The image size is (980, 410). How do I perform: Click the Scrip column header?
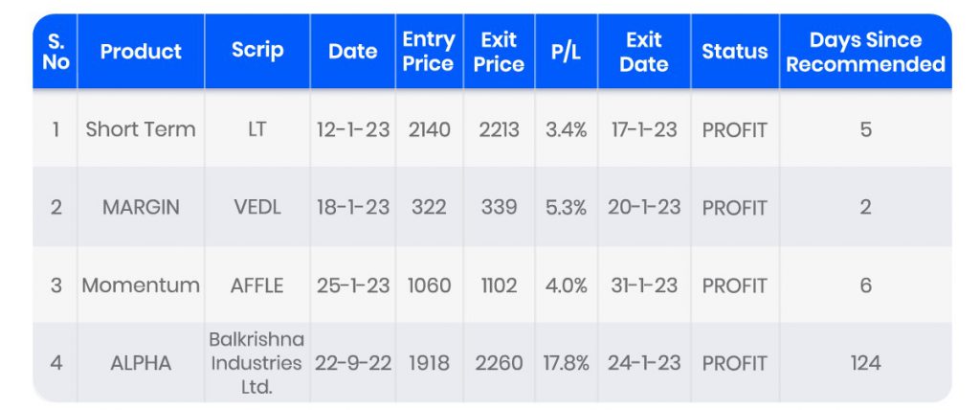pyautogui.click(x=257, y=52)
